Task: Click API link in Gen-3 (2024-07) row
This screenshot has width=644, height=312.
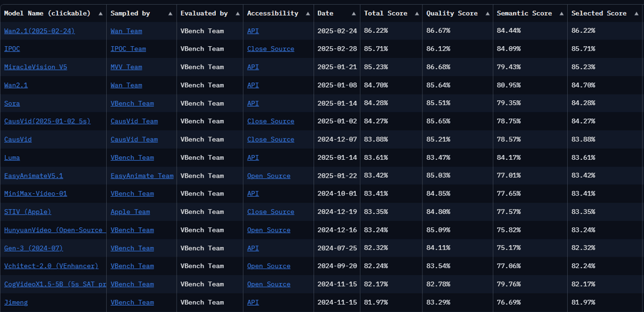Action: (253, 249)
